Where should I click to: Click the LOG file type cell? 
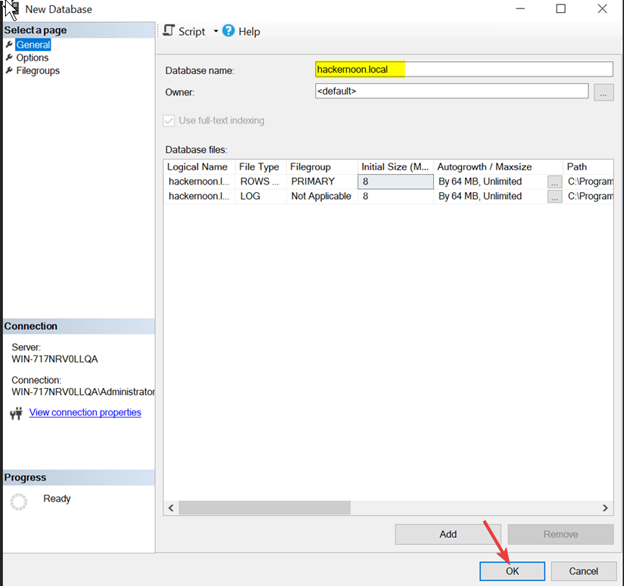(x=261, y=196)
